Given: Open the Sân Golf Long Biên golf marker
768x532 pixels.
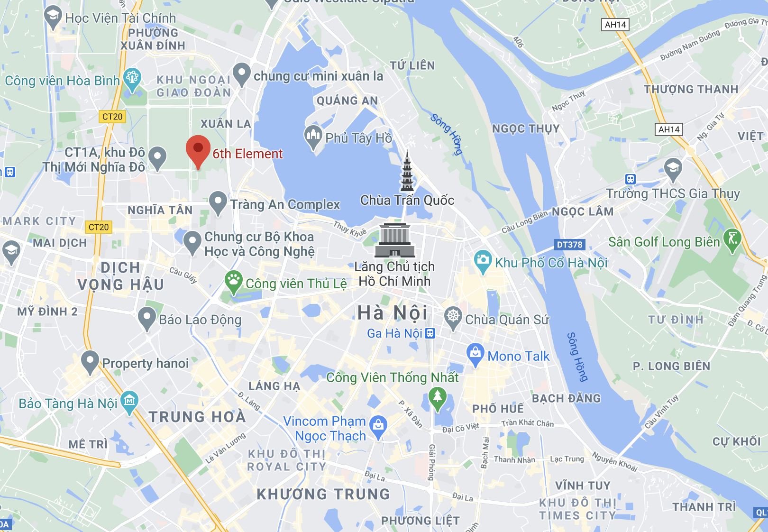Looking at the screenshot, I should click(x=732, y=241).
